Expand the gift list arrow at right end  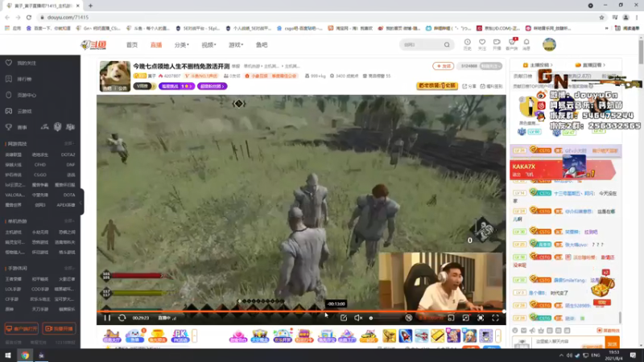point(498,335)
